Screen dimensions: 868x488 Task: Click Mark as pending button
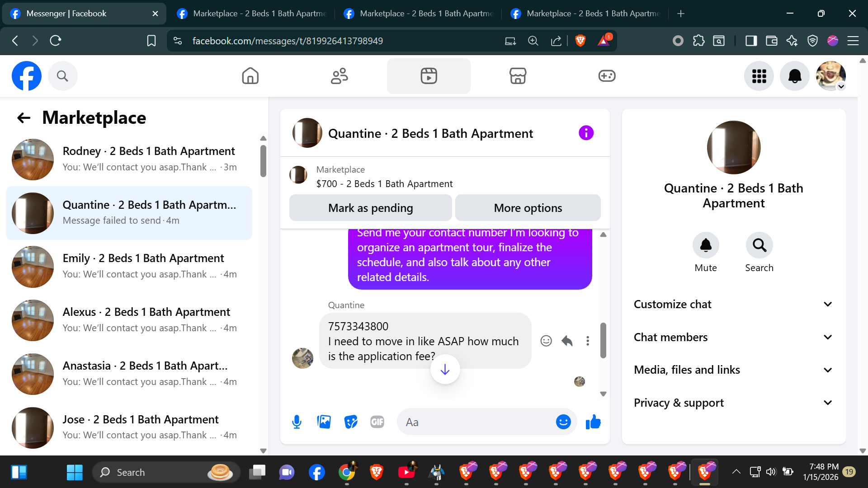370,208
